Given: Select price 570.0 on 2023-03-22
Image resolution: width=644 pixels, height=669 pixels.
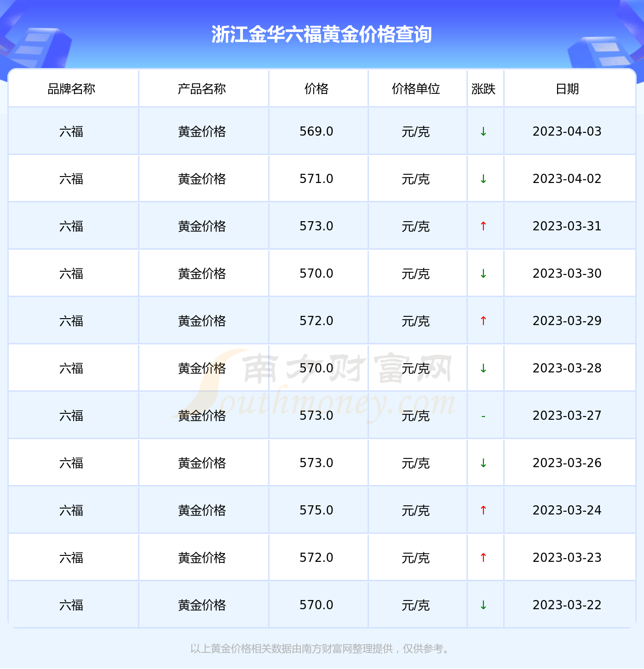Looking at the screenshot, I should point(316,605).
